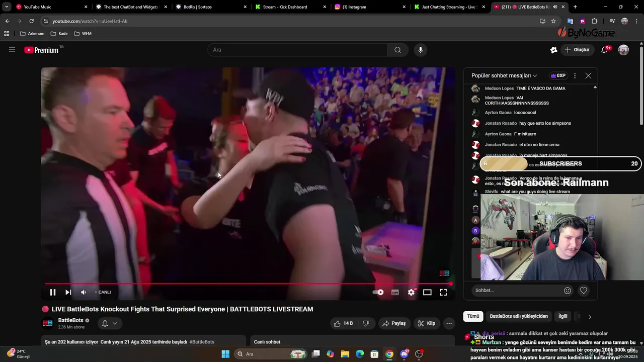
Task: Toggle autoplay switch in player
Action: pyautogui.click(x=378, y=292)
